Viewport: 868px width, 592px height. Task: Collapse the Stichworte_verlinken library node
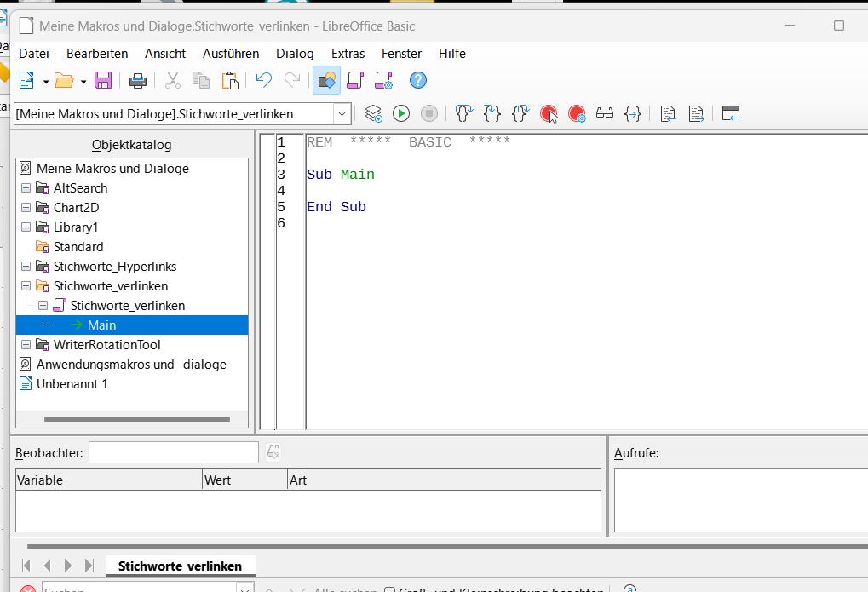pyautogui.click(x=26, y=286)
